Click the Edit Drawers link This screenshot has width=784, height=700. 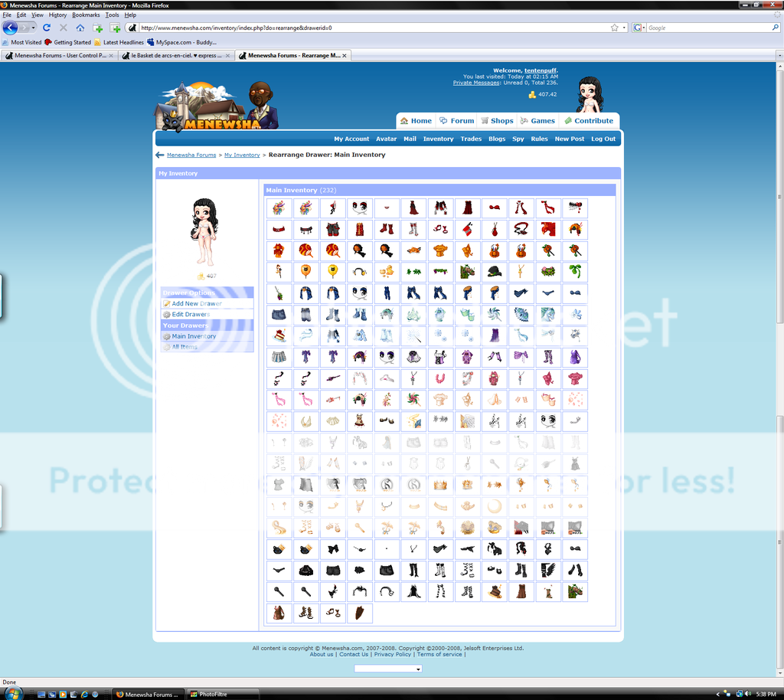point(190,315)
